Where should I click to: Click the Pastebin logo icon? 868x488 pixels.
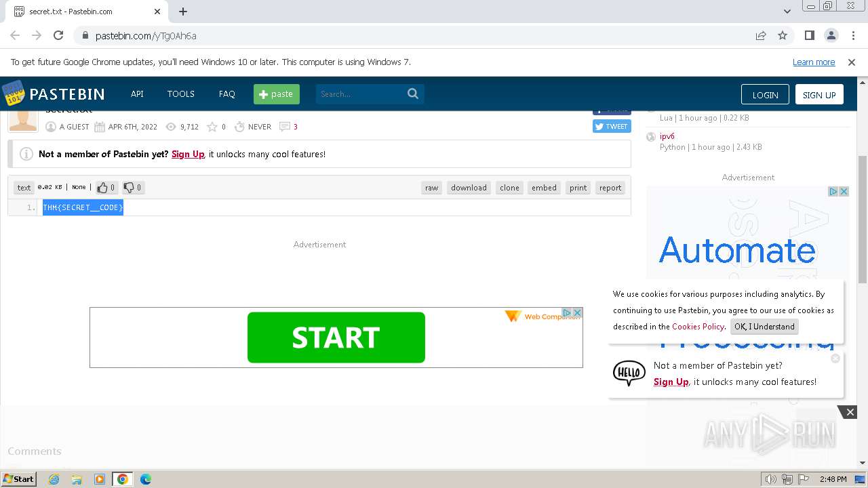pos(13,94)
